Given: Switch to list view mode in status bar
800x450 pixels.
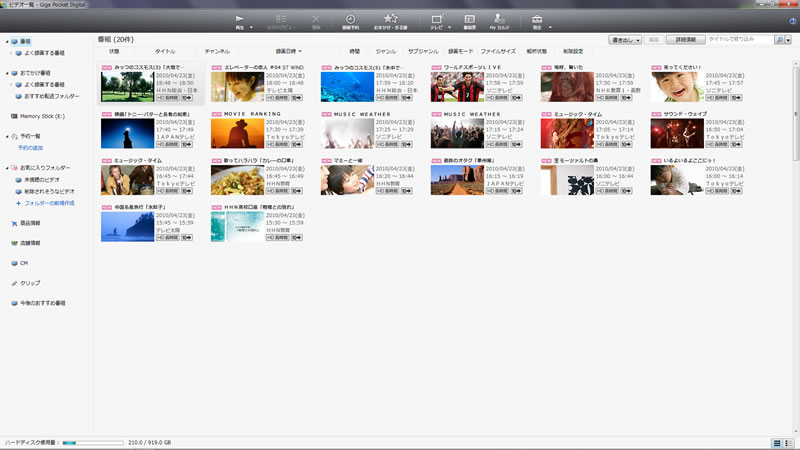Looking at the screenshot, I should (x=790, y=442).
